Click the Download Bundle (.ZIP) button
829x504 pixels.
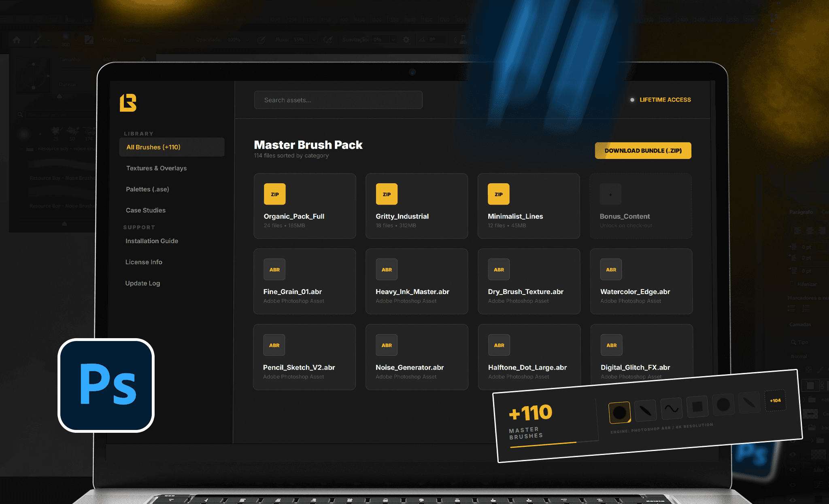tap(642, 150)
